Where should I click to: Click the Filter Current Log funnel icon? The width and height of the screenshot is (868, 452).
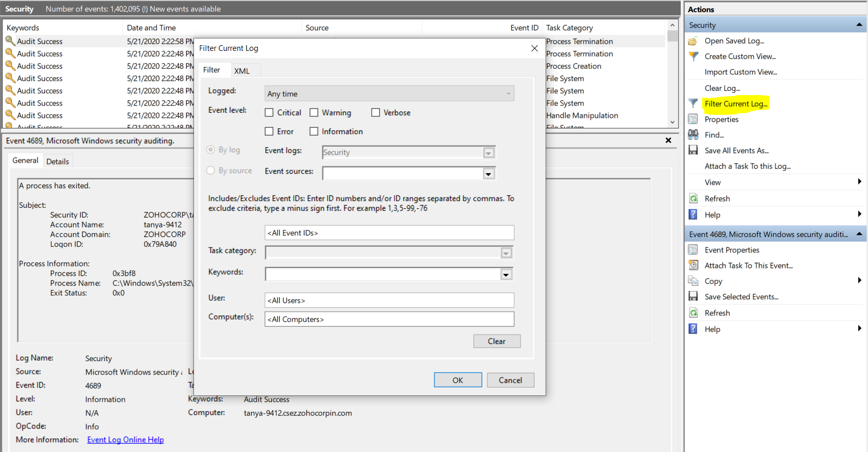(x=693, y=103)
